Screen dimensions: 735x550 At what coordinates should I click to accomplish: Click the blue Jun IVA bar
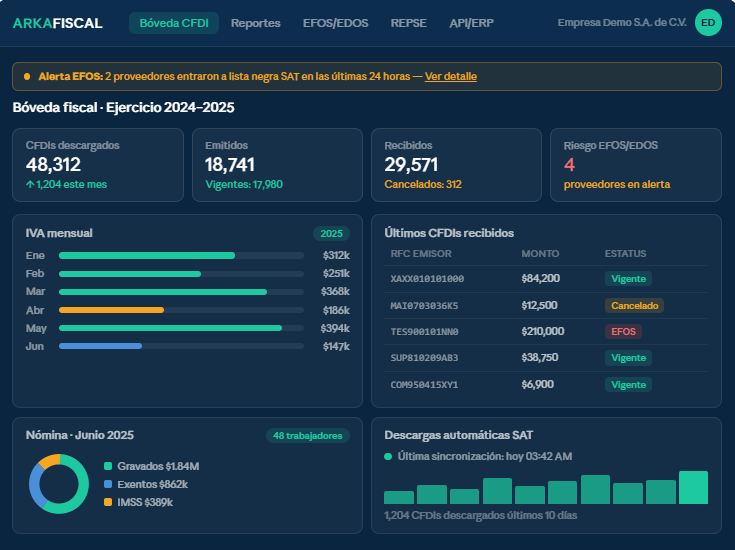100,346
